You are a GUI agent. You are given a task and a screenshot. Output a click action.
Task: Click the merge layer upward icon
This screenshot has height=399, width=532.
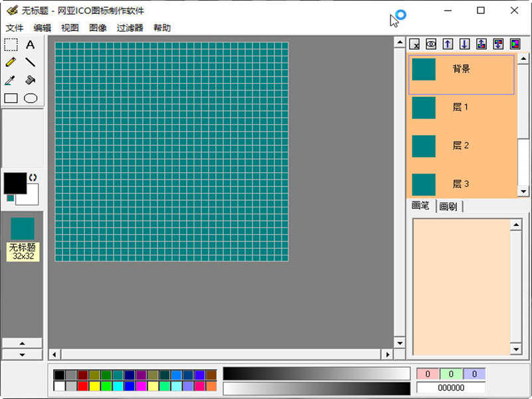tap(481, 44)
